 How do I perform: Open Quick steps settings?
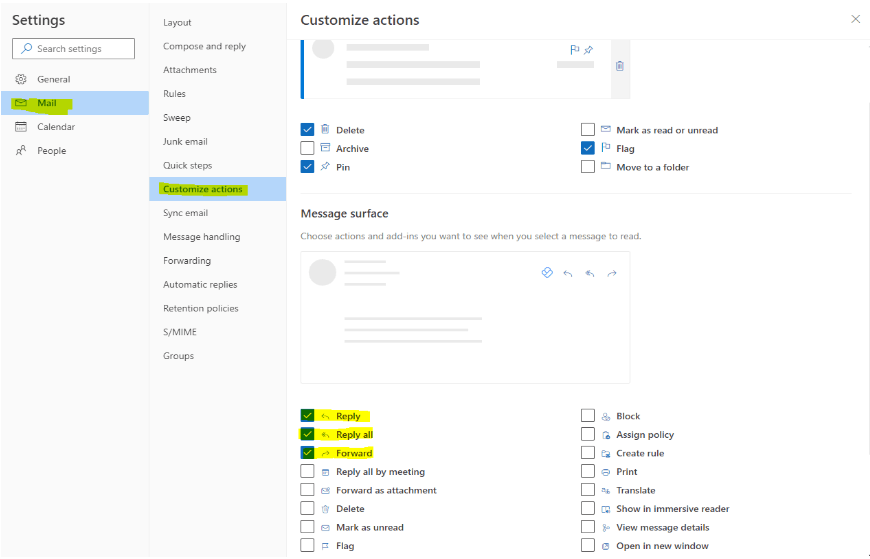(218, 165)
